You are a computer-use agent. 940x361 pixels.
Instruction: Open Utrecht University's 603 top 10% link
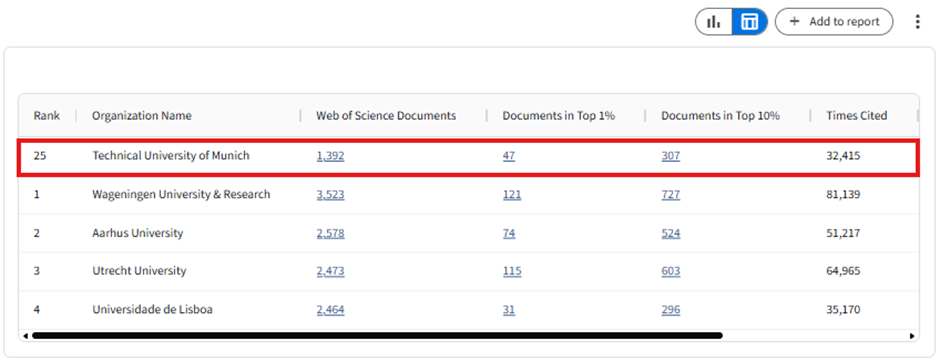[671, 271]
